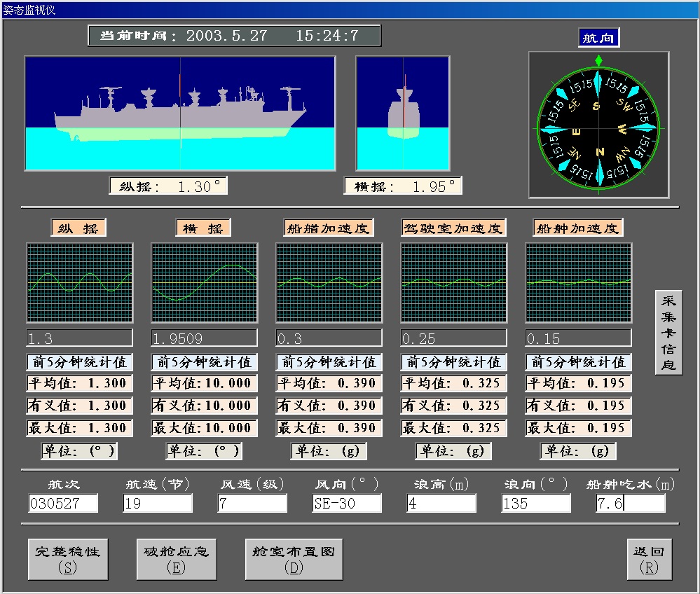Click the 浪向 field showing 135

tap(536, 503)
